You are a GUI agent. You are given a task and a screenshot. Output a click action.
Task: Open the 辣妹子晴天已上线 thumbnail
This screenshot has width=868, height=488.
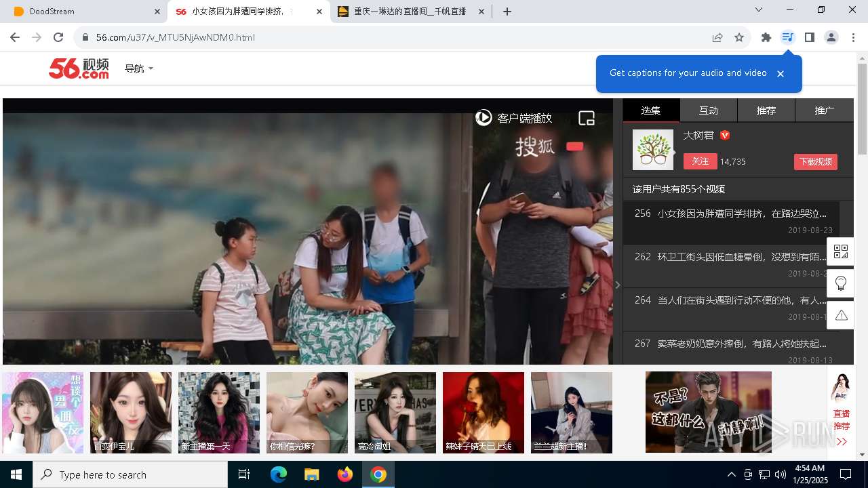(x=484, y=413)
